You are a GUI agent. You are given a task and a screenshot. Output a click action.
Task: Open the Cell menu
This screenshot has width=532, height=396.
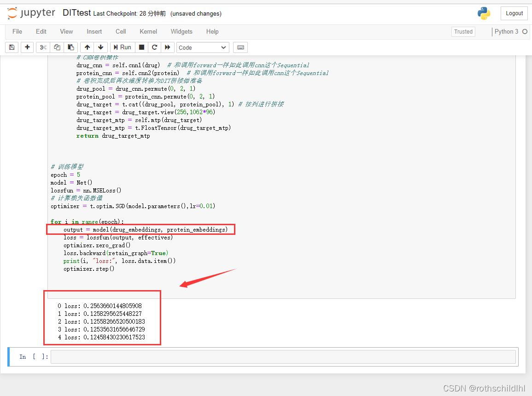pyautogui.click(x=120, y=31)
